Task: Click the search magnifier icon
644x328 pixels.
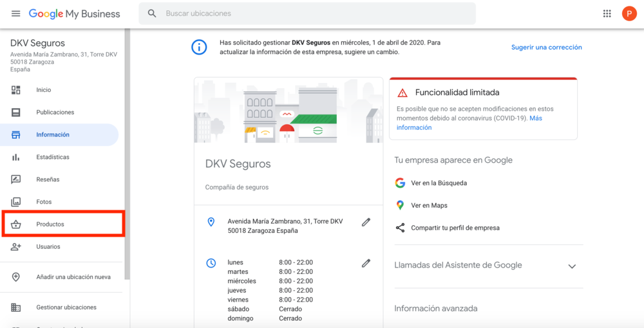Action: 152,14
